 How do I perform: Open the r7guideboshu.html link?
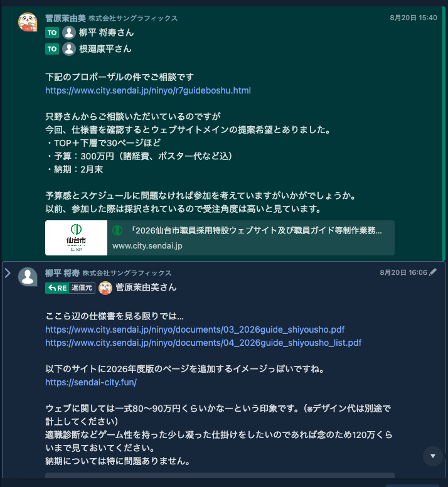pos(148,90)
